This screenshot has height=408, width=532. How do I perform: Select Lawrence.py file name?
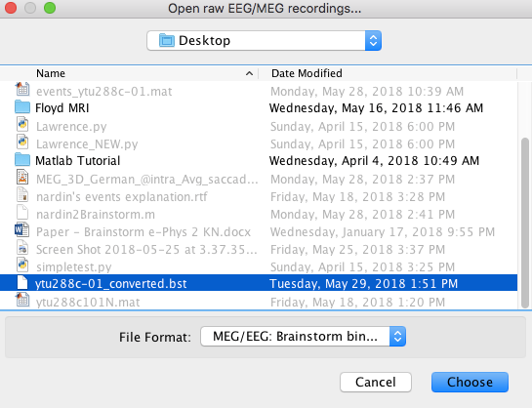coord(71,127)
